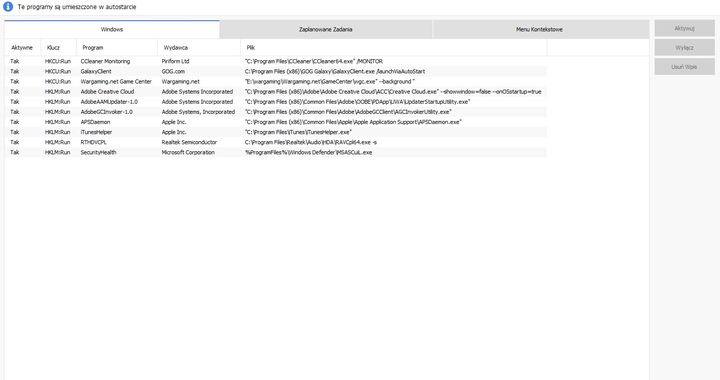Click Tak in the RTHDVCPL row
The image size is (720, 380).
click(x=15, y=142)
